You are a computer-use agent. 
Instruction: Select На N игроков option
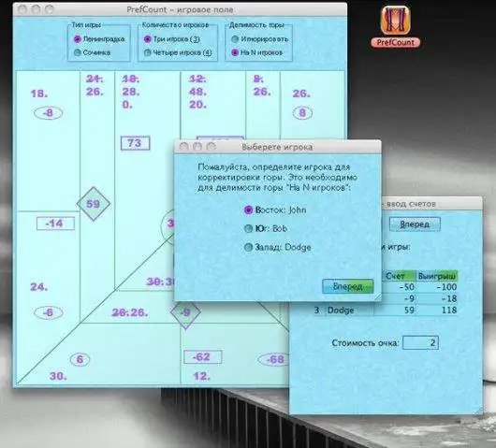point(256,52)
